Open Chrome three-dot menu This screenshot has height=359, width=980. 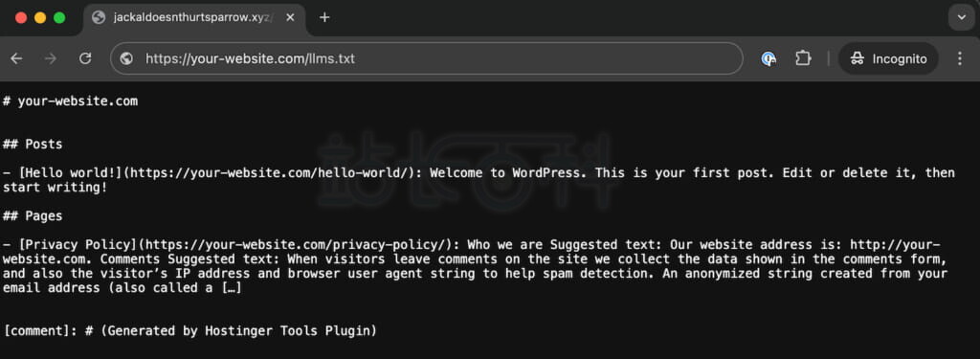(960, 58)
